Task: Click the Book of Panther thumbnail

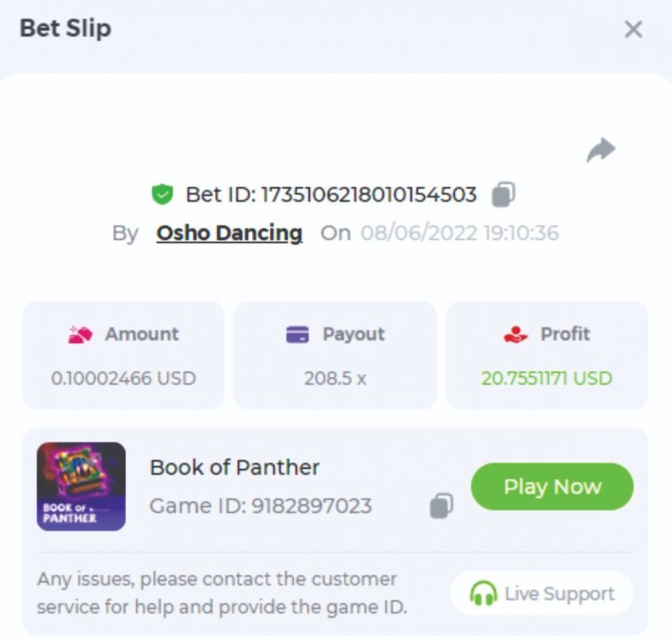Action: (x=81, y=486)
